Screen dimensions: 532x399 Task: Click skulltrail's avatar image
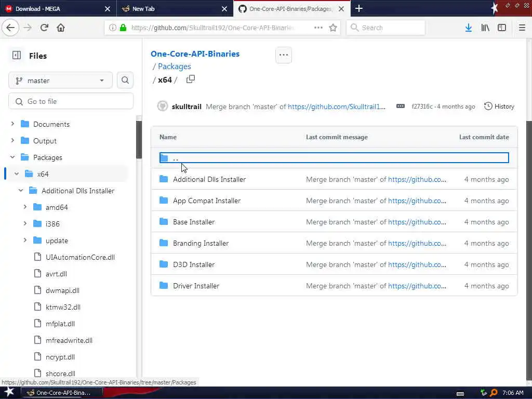pyautogui.click(x=163, y=106)
